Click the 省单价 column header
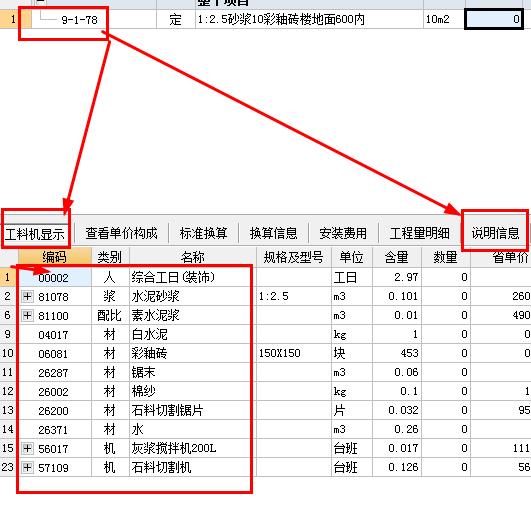Viewport: 531px width, 511px height. click(x=501, y=257)
